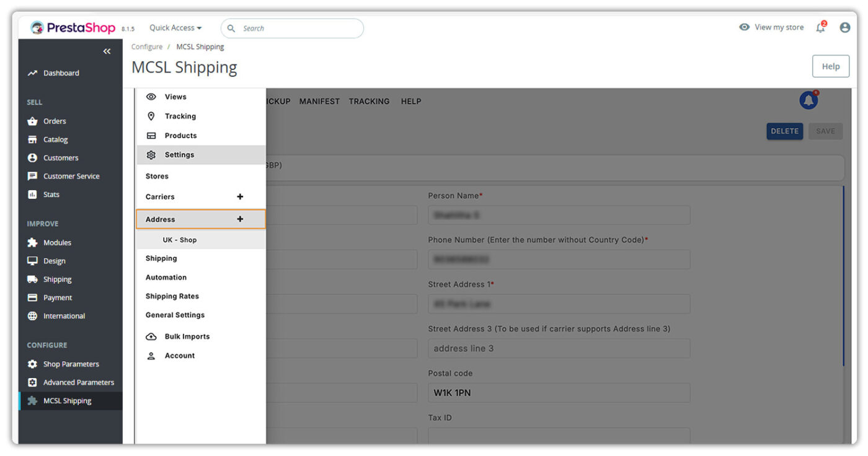This screenshot has height=456, width=868.
Task: Click the Advanced Parameters icon
Action: pyautogui.click(x=32, y=383)
